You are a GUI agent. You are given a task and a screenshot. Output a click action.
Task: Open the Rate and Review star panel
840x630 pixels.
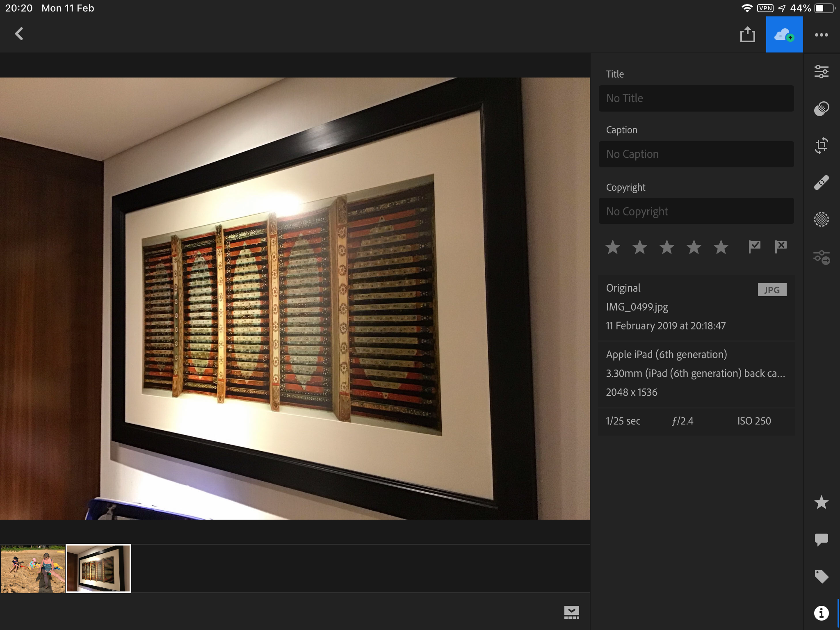point(821,502)
